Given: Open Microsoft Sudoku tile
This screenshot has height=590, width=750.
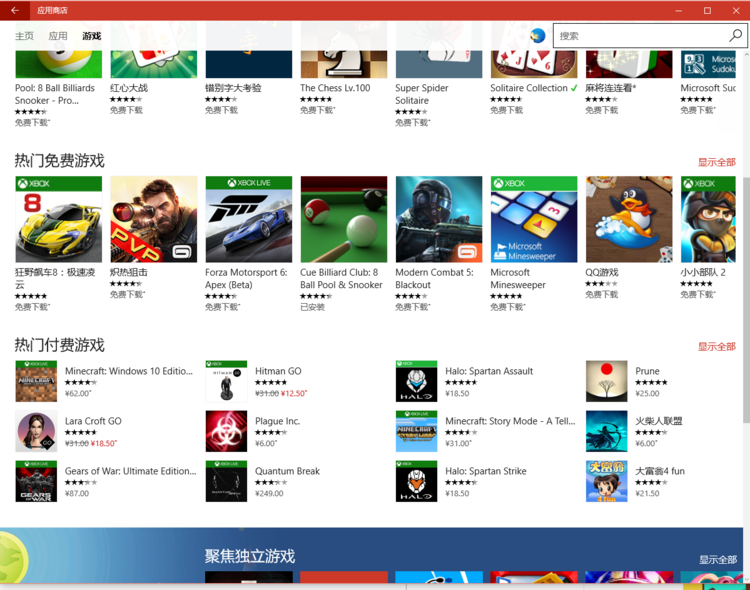Looking at the screenshot, I should (708, 64).
